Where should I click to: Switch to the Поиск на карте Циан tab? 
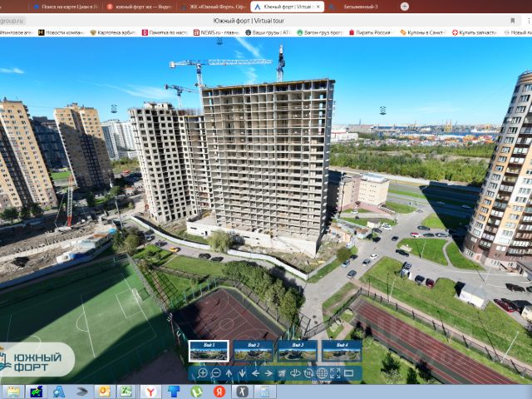point(65,7)
